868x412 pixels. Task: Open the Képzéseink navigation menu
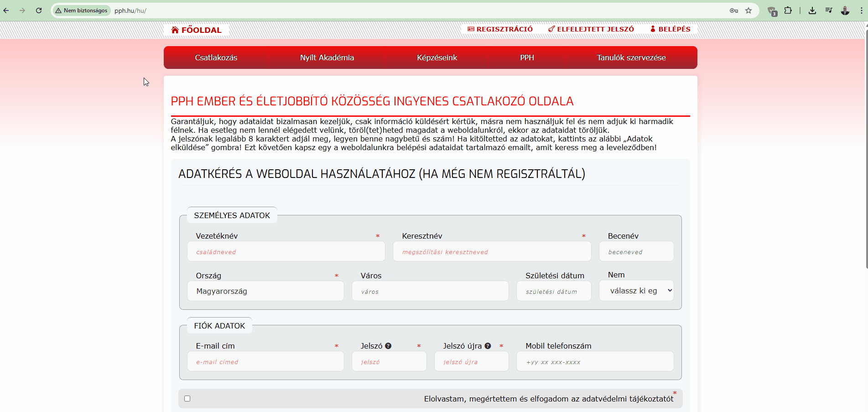(x=437, y=57)
